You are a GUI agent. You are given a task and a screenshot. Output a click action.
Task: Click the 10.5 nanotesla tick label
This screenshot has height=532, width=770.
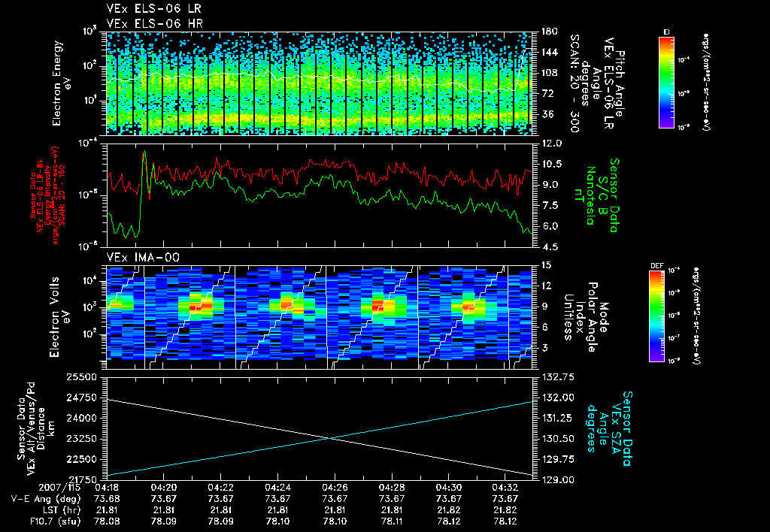551,164
